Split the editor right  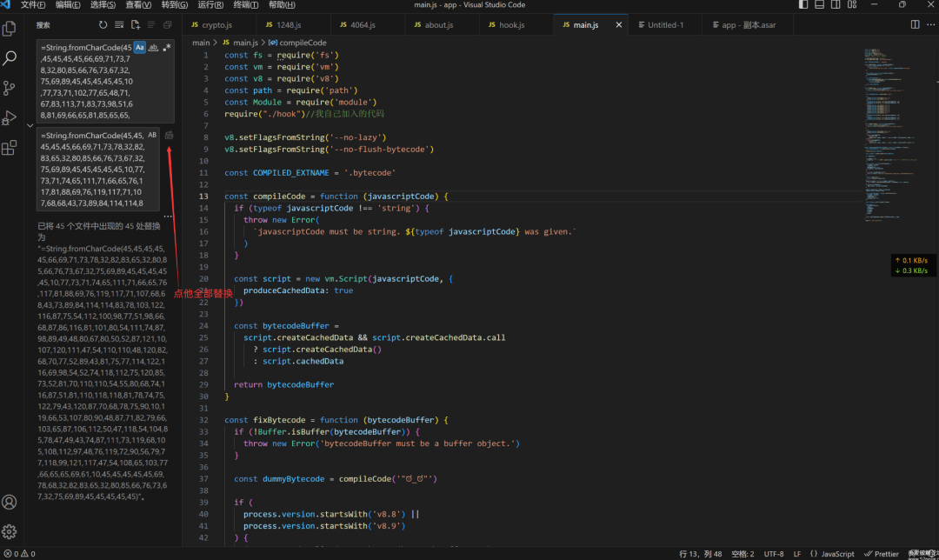[x=915, y=24]
